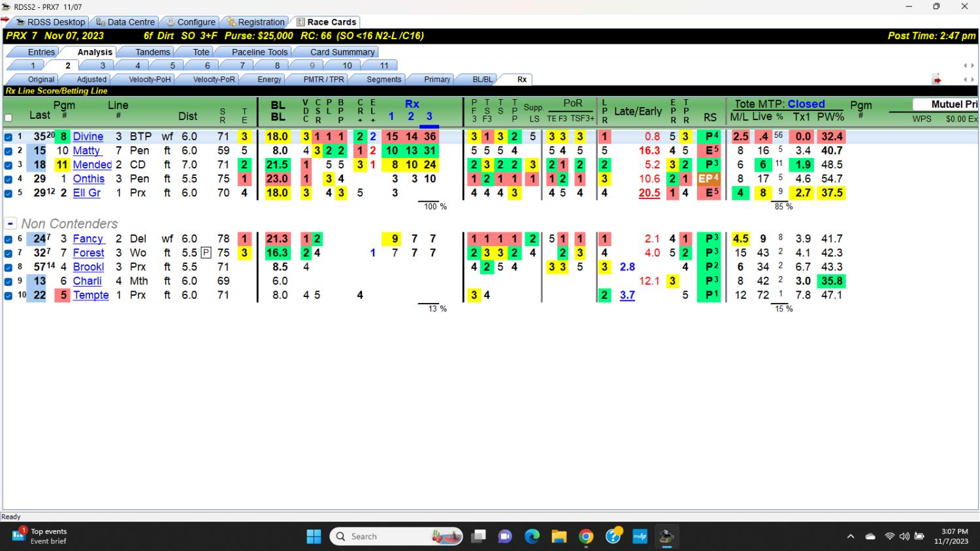Open the Mended horse link

pyautogui.click(x=92, y=165)
